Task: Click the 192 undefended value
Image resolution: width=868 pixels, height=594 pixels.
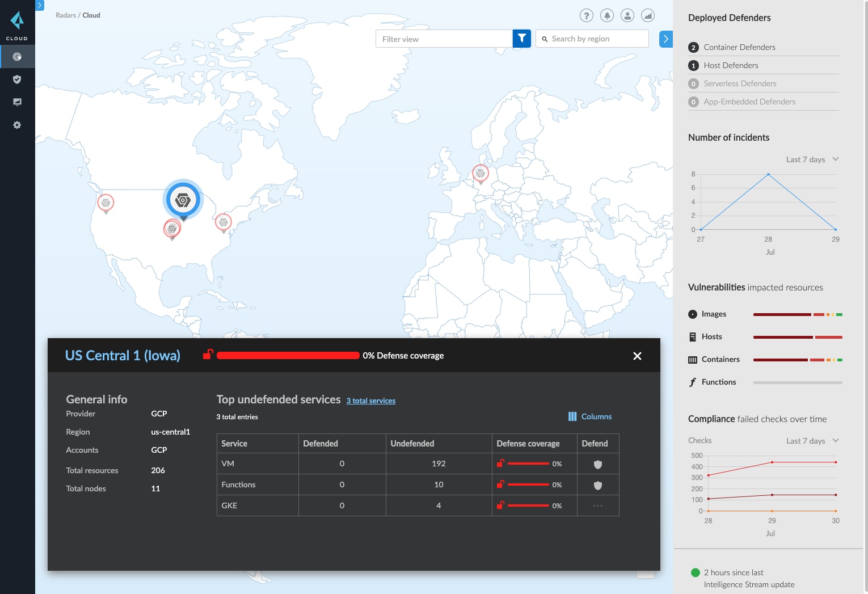Action: (439, 464)
